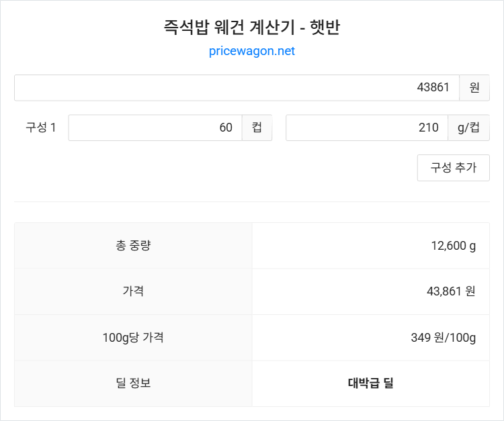Viewport: 504px width, 421px height.
Task: Focus the price input showing 43861
Action: coord(237,88)
